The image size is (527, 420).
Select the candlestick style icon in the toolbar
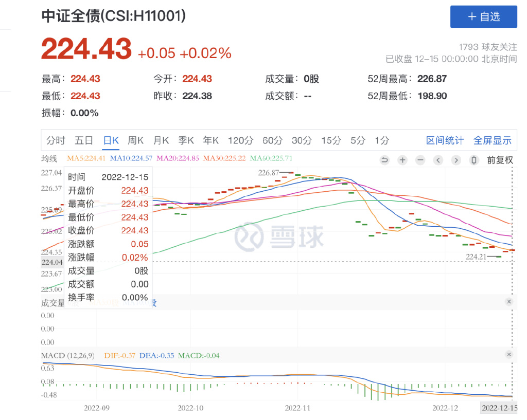point(474,160)
